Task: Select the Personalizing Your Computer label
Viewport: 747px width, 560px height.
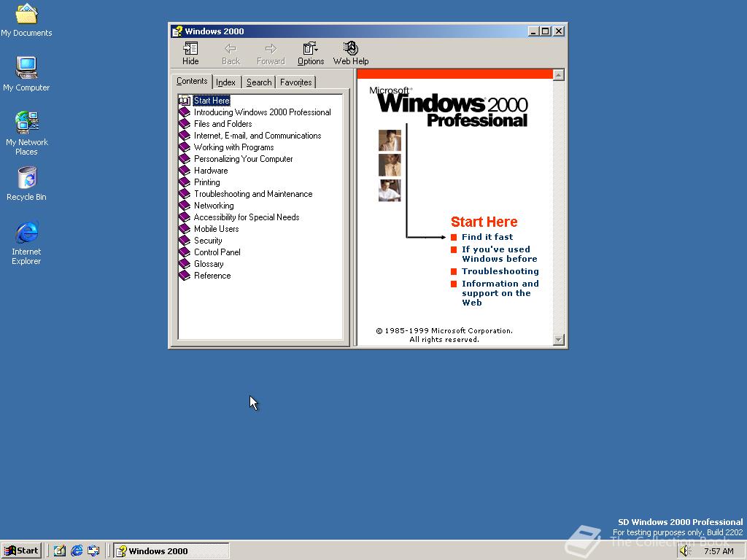Action: click(x=244, y=159)
